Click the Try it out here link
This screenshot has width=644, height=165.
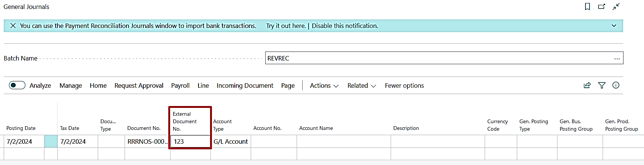(285, 26)
